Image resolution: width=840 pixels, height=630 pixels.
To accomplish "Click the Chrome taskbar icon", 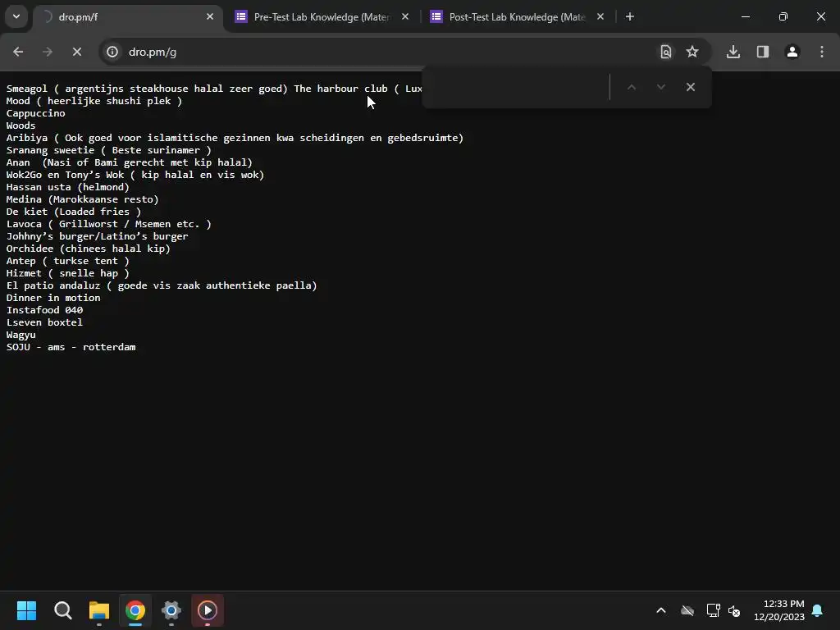I will 135,610.
